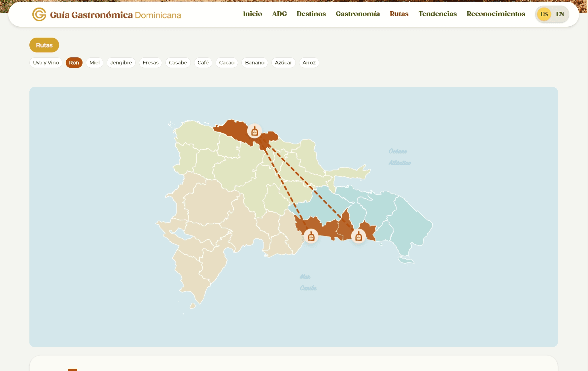Choose the Uva y Vino route

click(46, 62)
